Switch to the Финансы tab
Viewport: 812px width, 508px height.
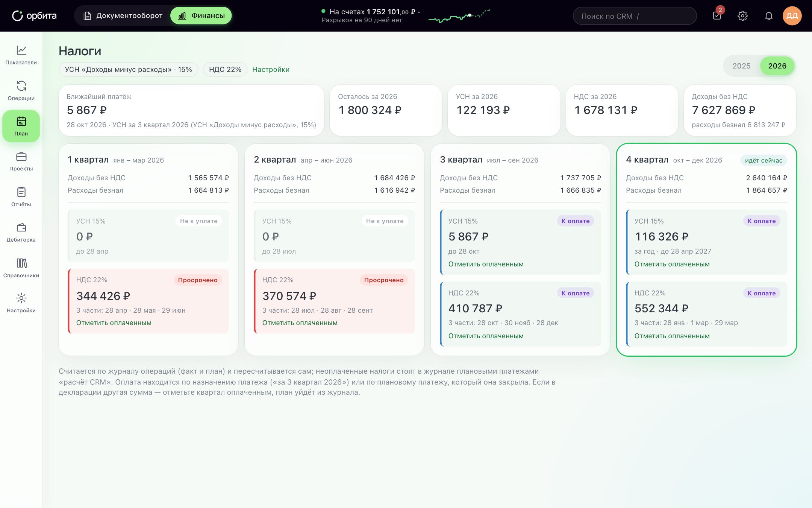[201, 16]
